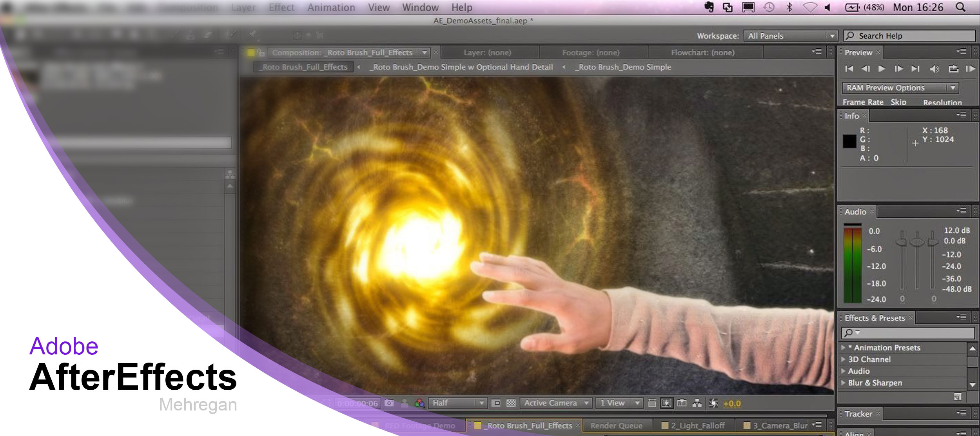The height and width of the screenshot is (436, 980).
Task: Take a snapshot using the camera icon
Action: coord(389,403)
